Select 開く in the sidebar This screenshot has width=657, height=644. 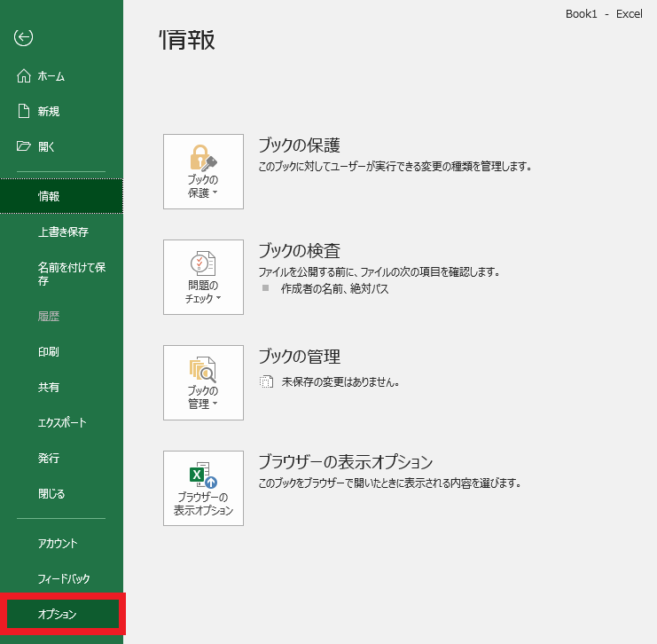click(x=61, y=146)
